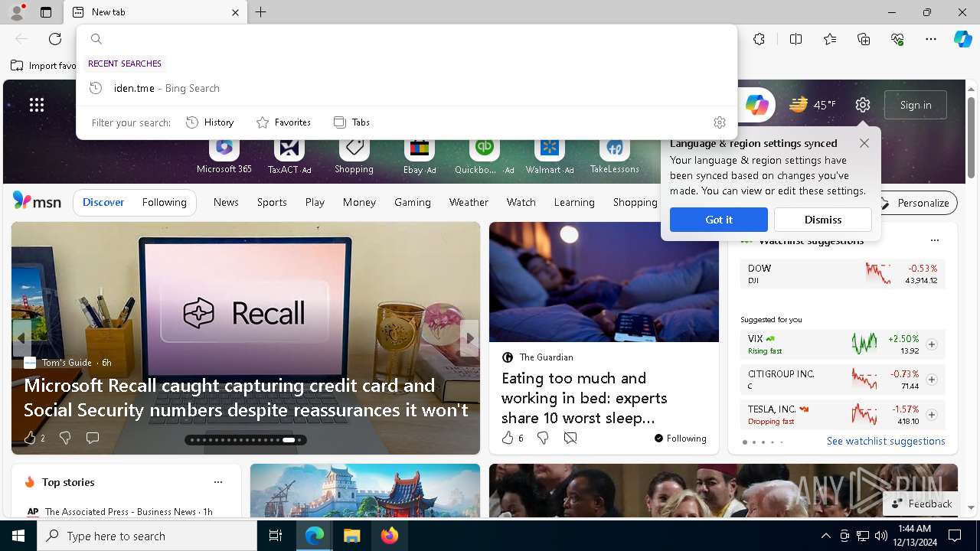Open the Collections toolbar icon

click(x=864, y=39)
